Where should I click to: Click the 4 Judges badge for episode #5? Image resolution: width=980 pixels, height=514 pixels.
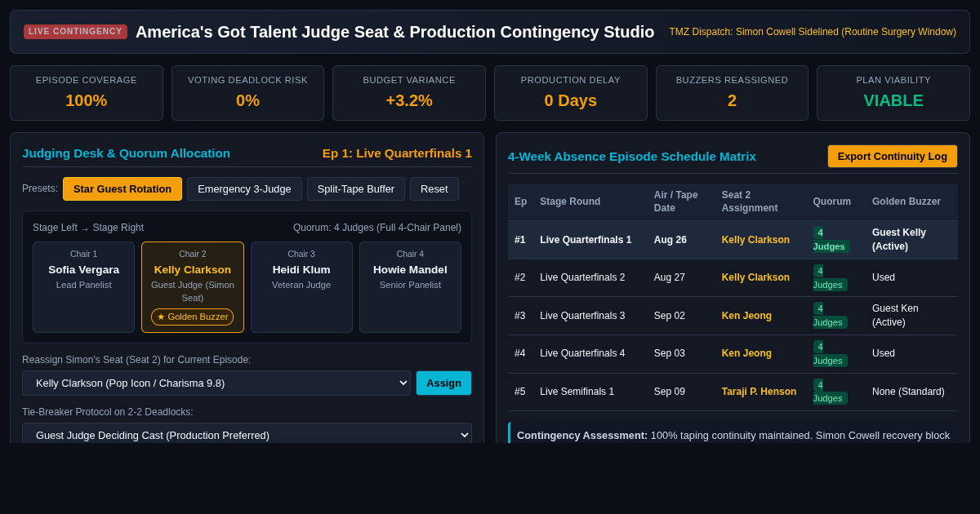831,392
